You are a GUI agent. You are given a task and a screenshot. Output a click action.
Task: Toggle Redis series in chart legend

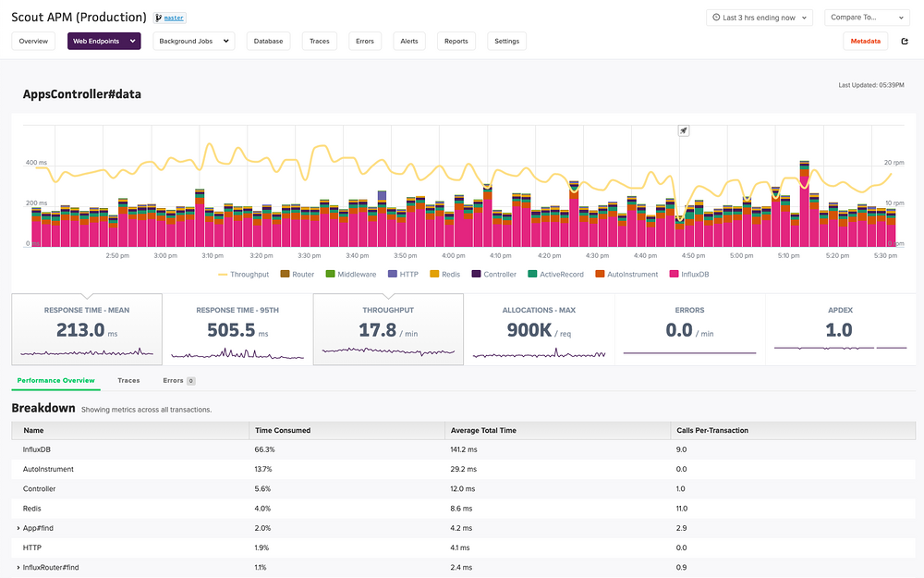[445, 275]
